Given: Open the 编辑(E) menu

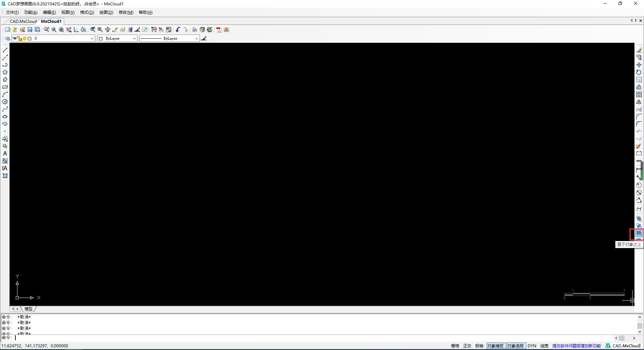Looking at the screenshot, I should click(49, 12).
